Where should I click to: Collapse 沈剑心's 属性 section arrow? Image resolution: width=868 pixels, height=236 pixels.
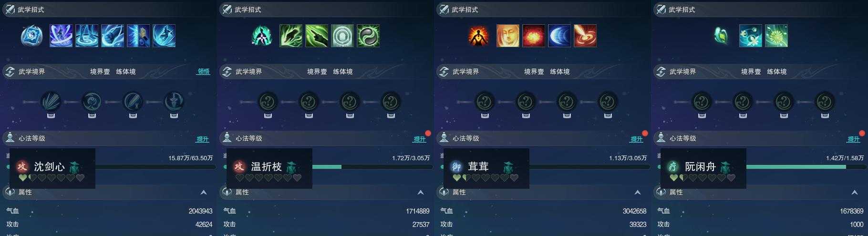[204, 192]
